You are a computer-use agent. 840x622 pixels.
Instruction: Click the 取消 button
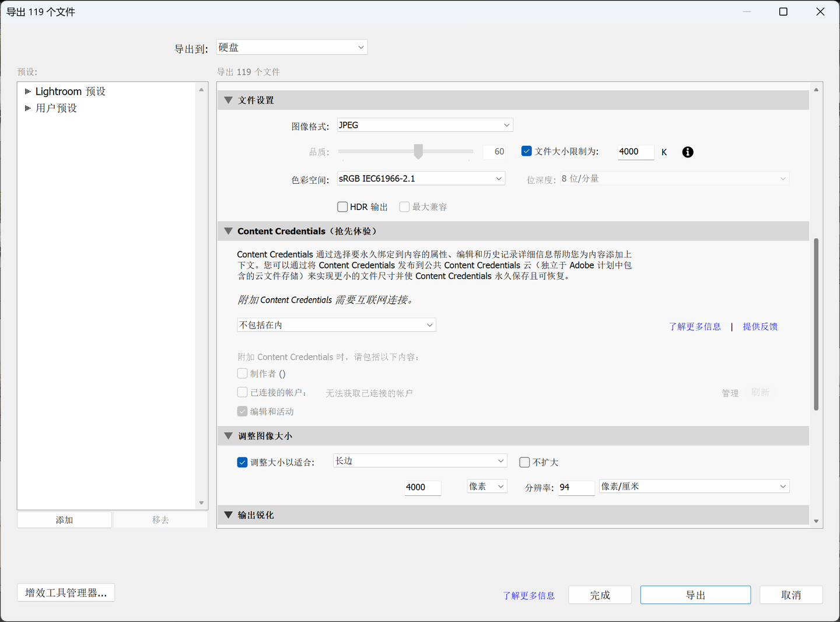point(791,595)
